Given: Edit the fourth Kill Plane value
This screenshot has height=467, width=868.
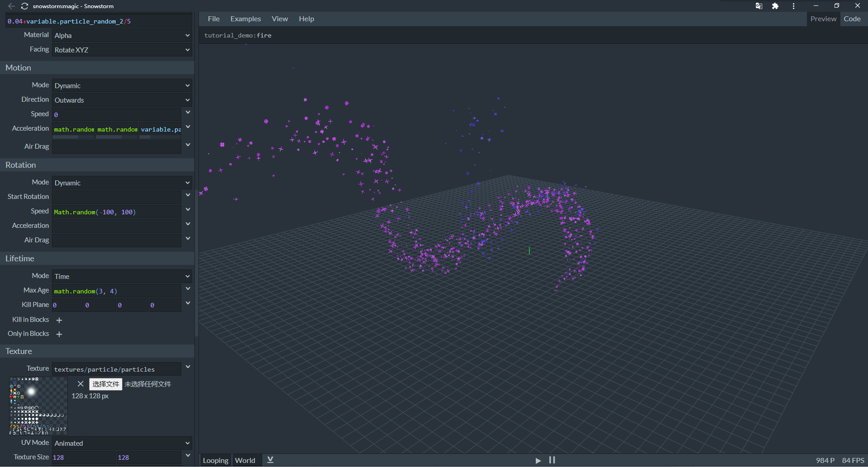Looking at the screenshot, I should (165, 305).
